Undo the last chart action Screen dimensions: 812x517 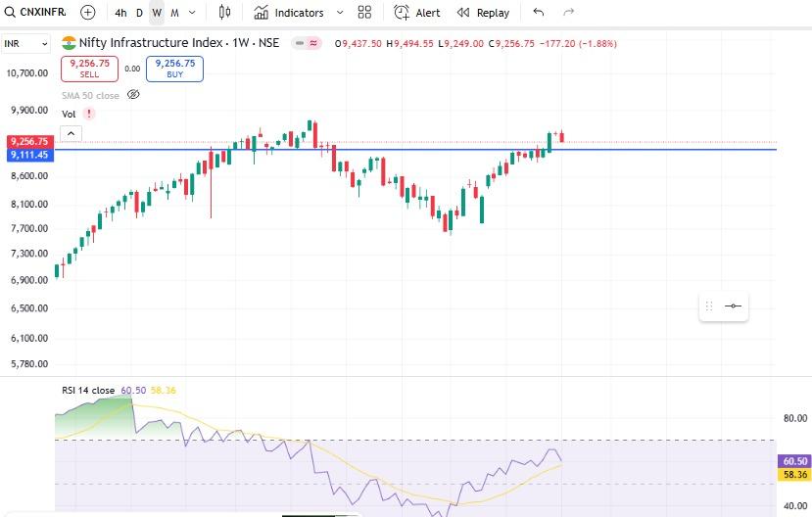(x=539, y=12)
